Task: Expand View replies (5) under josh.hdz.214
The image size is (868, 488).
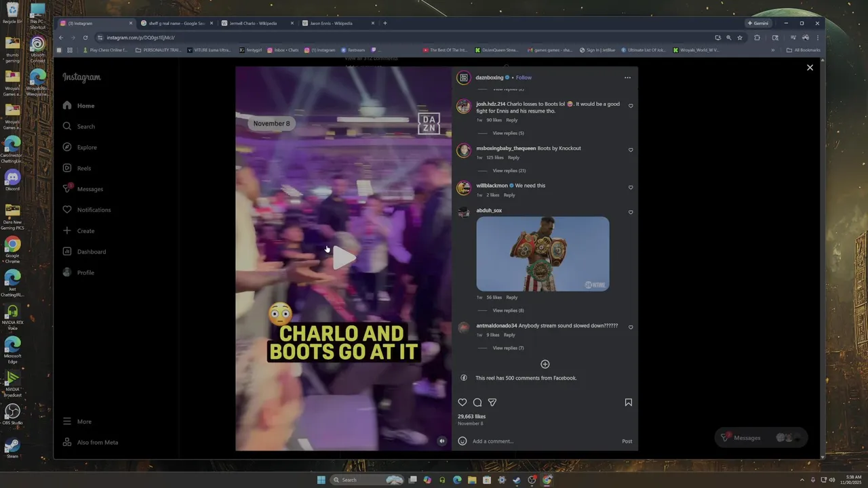Action: (x=508, y=134)
